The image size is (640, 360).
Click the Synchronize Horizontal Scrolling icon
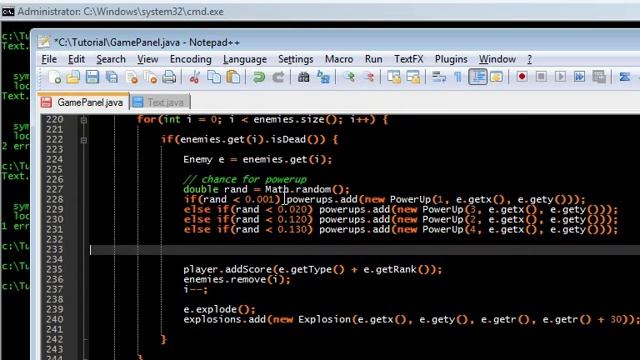(413, 77)
